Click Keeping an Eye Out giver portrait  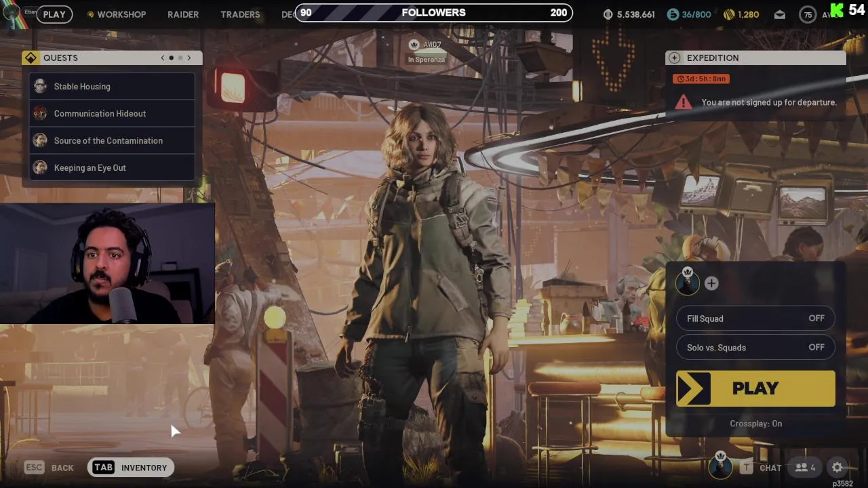(40, 167)
